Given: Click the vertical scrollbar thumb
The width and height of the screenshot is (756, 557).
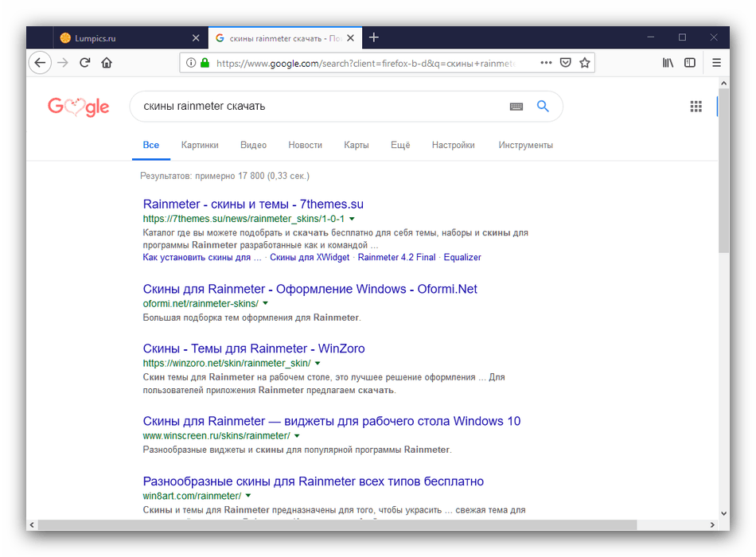Looking at the screenshot, I should click(x=723, y=170).
